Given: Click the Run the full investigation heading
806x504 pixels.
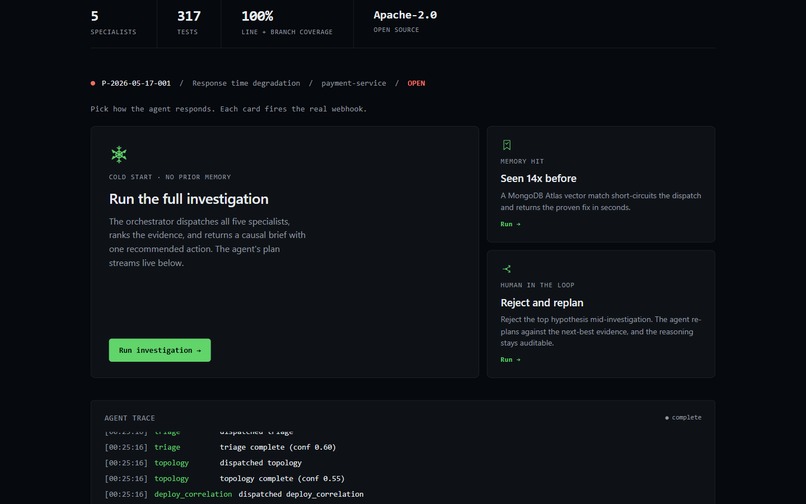Looking at the screenshot, I should [x=189, y=199].
